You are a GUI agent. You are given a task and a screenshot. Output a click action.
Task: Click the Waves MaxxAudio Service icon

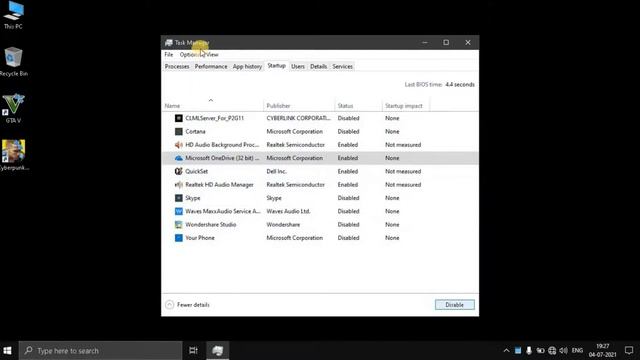click(x=178, y=211)
